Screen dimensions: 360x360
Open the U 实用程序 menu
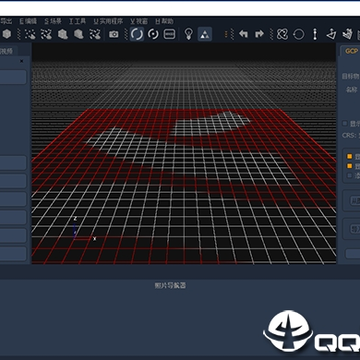(108, 21)
